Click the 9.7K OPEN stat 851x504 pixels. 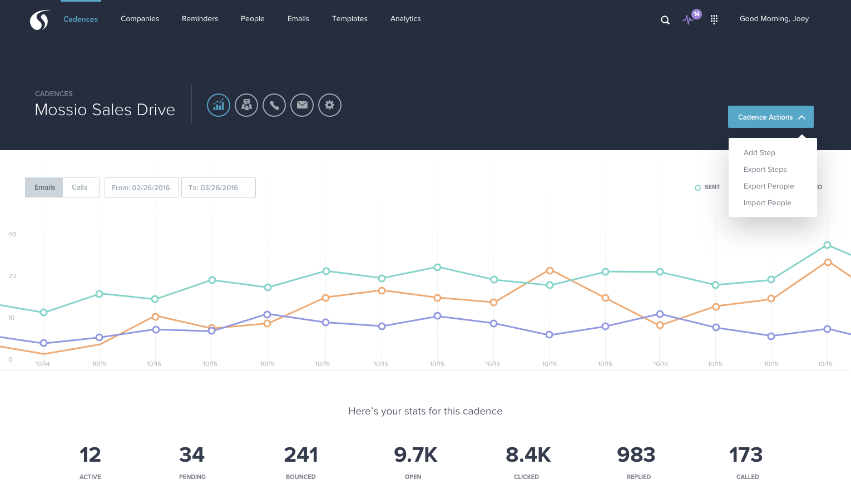[415, 462]
